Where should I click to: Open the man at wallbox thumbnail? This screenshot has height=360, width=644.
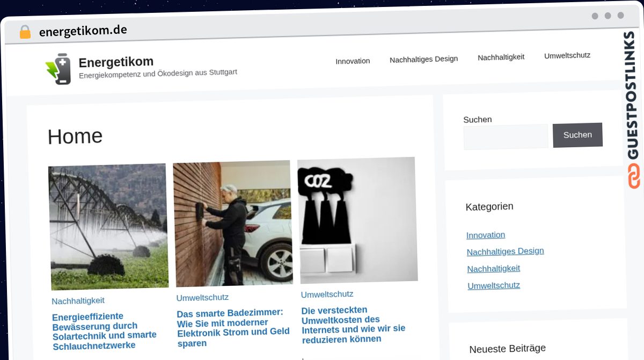pyautogui.click(x=233, y=224)
